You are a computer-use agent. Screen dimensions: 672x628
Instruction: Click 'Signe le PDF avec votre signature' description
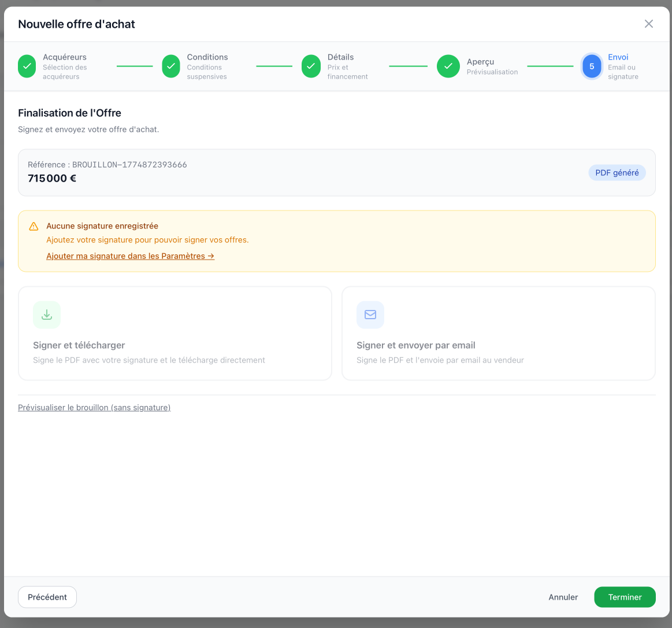[x=148, y=360]
